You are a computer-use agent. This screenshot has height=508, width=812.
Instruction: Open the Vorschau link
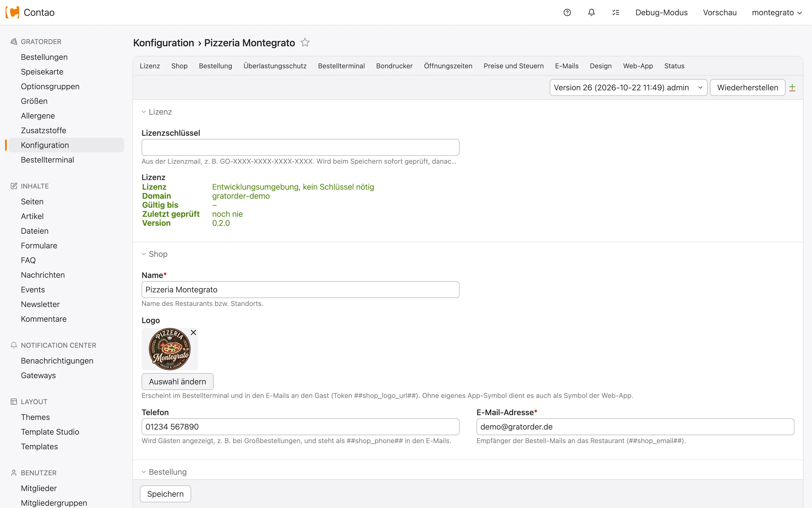pos(720,12)
